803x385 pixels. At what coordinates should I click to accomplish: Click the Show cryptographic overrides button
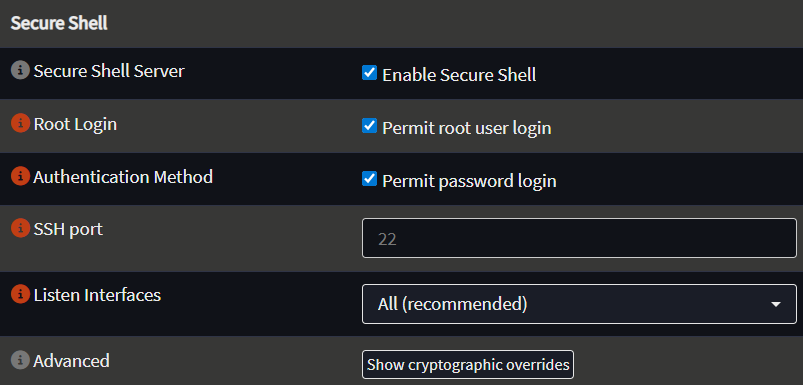tap(468, 365)
